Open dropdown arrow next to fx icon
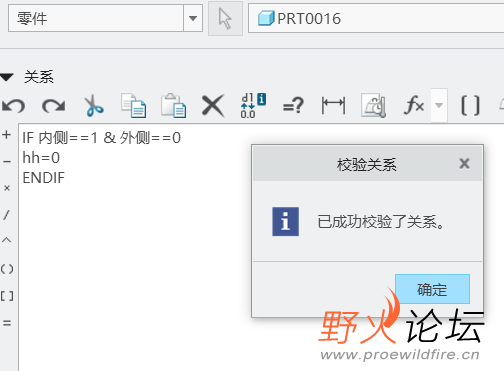Viewport: 504px width, 371px height. pos(439,105)
